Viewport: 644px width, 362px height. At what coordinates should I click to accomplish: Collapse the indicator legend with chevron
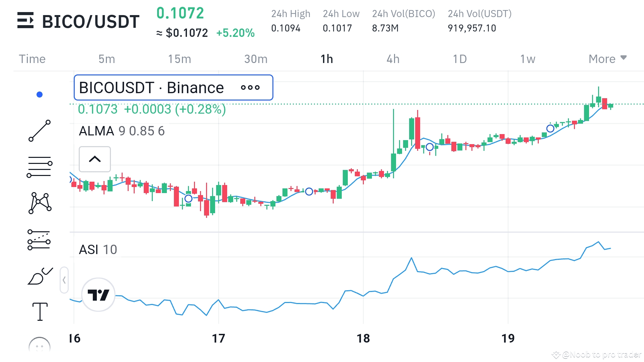click(95, 159)
